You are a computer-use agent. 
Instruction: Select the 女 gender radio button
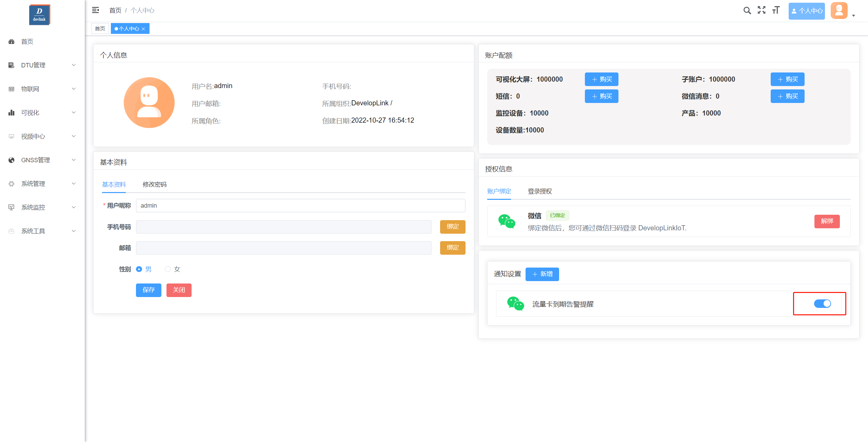(x=168, y=269)
